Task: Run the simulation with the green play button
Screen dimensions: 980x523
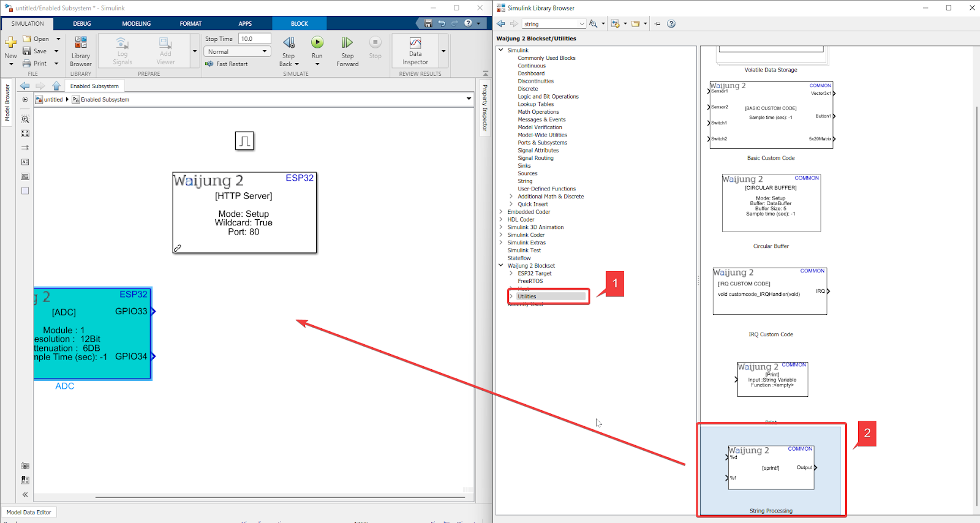Action: click(317, 42)
